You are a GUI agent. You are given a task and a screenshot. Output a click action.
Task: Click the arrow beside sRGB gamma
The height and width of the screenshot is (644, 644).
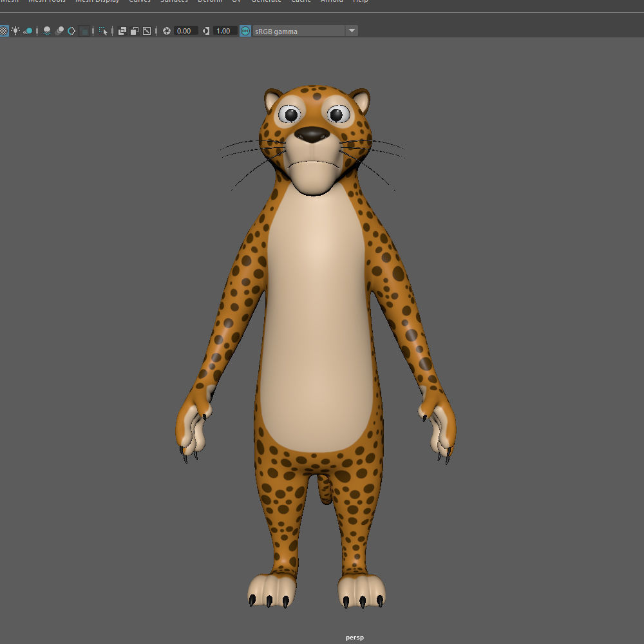(352, 31)
